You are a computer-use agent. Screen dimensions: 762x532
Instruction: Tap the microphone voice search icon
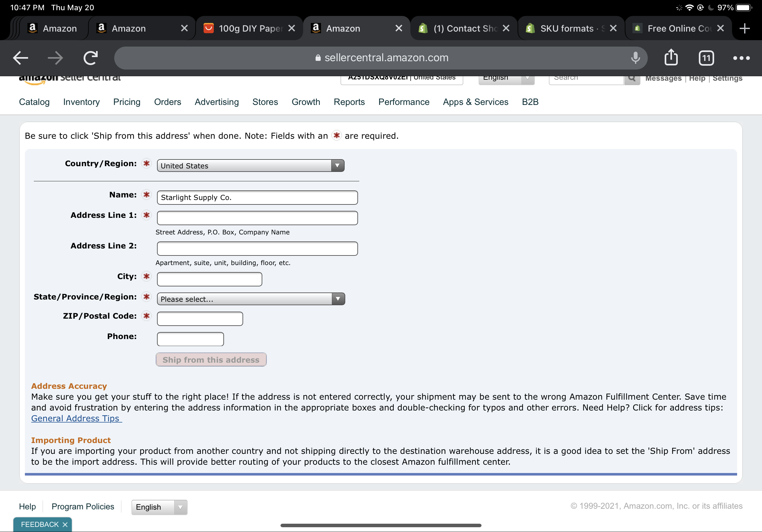[635, 58]
